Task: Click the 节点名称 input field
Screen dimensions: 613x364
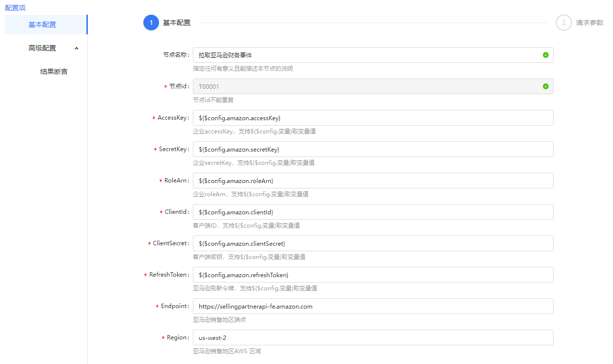Action: coord(366,55)
